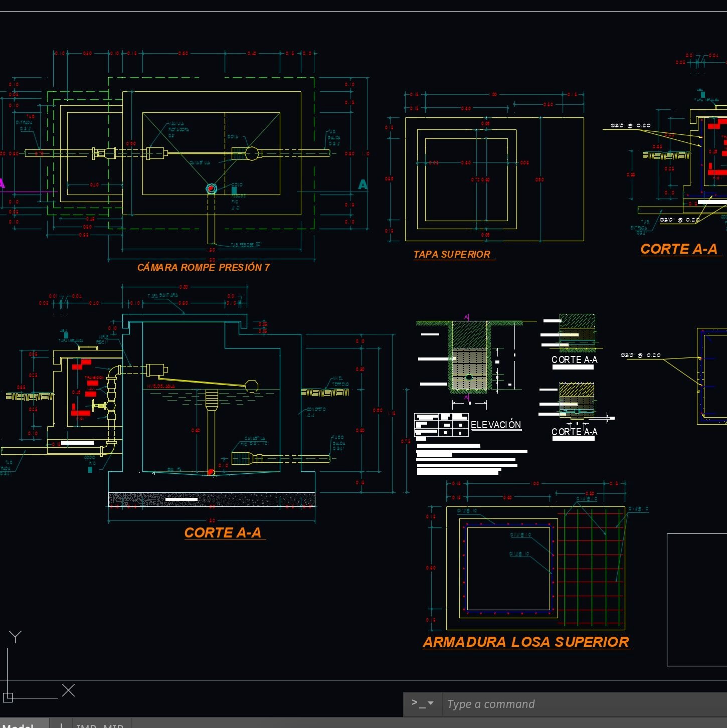Select the cyan A section marker letter

(362, 185)
